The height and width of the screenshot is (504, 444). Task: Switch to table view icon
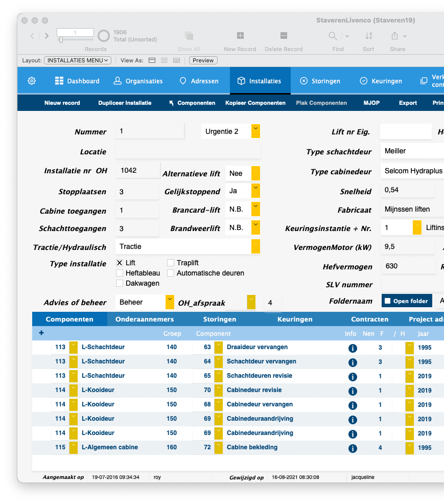point(176,60)
